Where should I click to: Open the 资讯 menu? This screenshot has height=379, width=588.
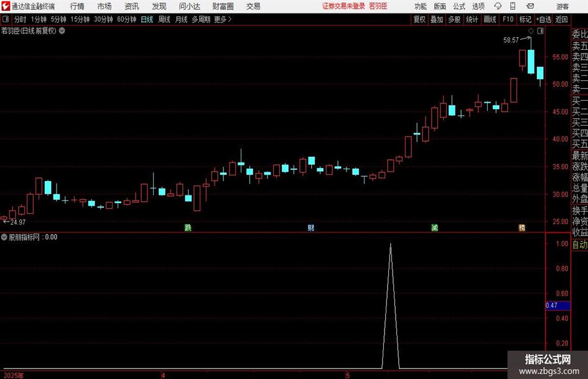pos(132,6)
